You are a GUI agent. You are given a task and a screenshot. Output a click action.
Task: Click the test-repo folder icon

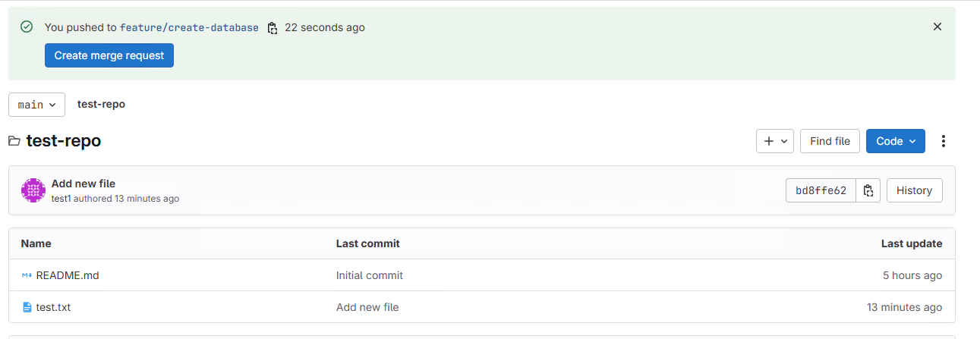[14, 141]
